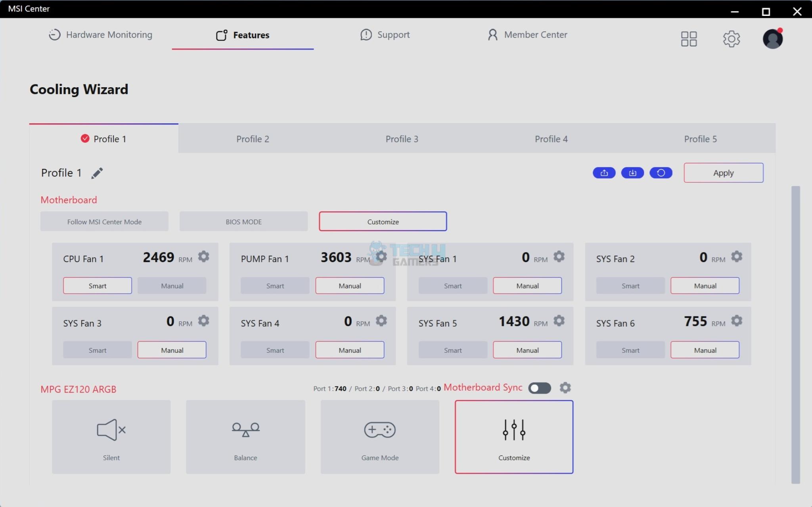Switch to the Profile 3 tab

[402, 139]
